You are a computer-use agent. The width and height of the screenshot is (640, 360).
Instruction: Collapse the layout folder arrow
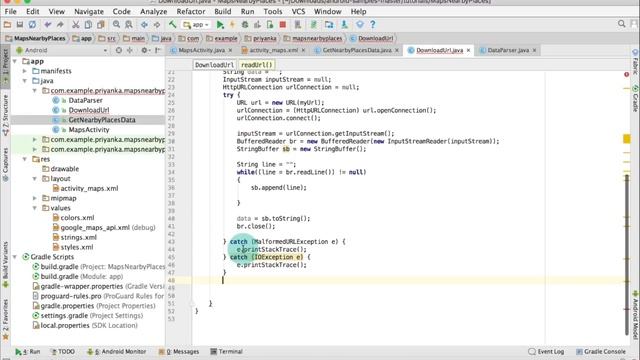tap(35, 179)
